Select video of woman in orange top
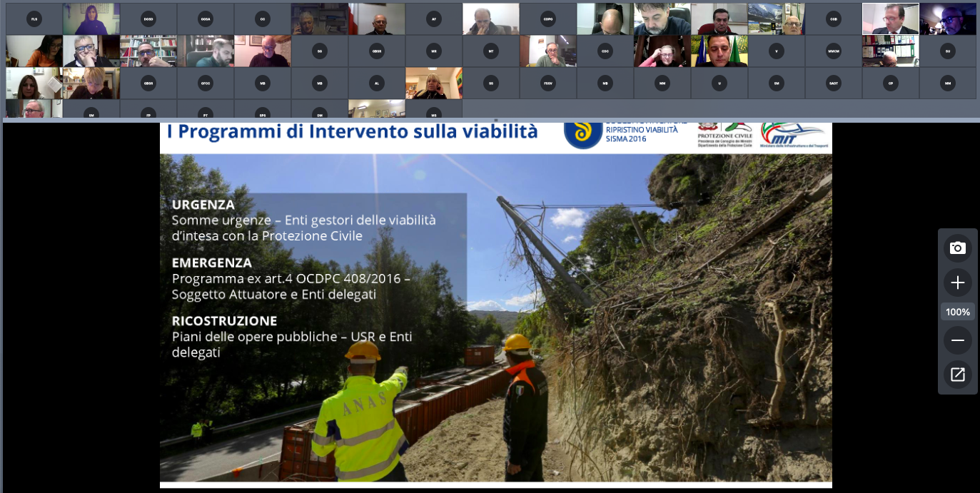The height and width of the screenshot is (493, 980). click(34, 51)
